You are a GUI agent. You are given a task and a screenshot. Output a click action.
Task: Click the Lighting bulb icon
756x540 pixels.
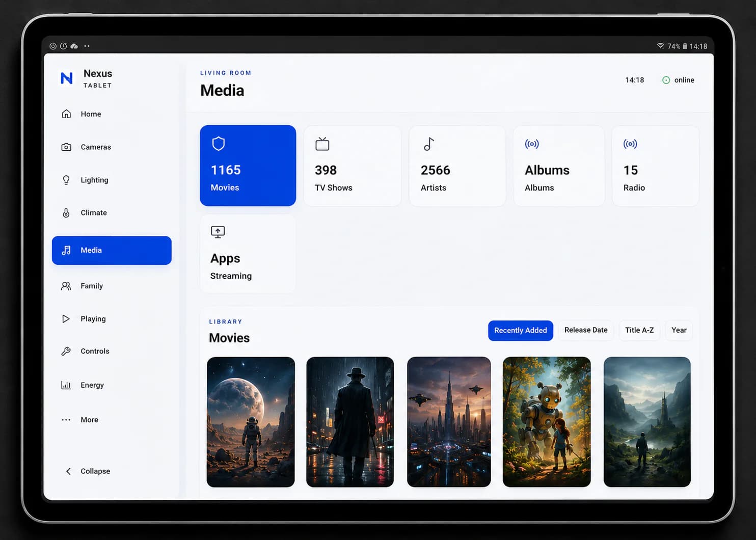coord(66,180)
